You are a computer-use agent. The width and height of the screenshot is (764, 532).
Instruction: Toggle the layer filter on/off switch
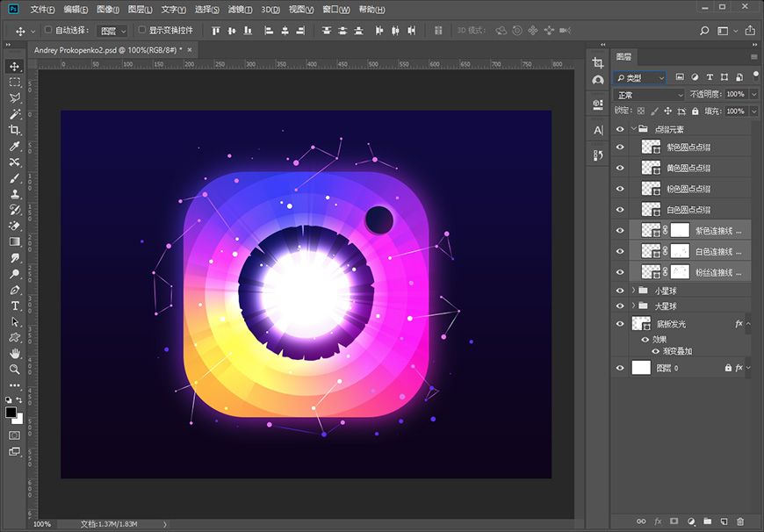(756, 75)
